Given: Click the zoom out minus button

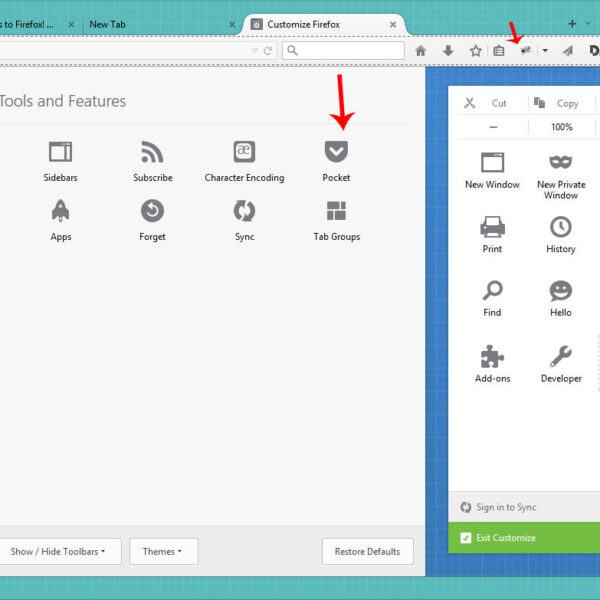Looking at the screenshot, I should [x=493, y=127].
